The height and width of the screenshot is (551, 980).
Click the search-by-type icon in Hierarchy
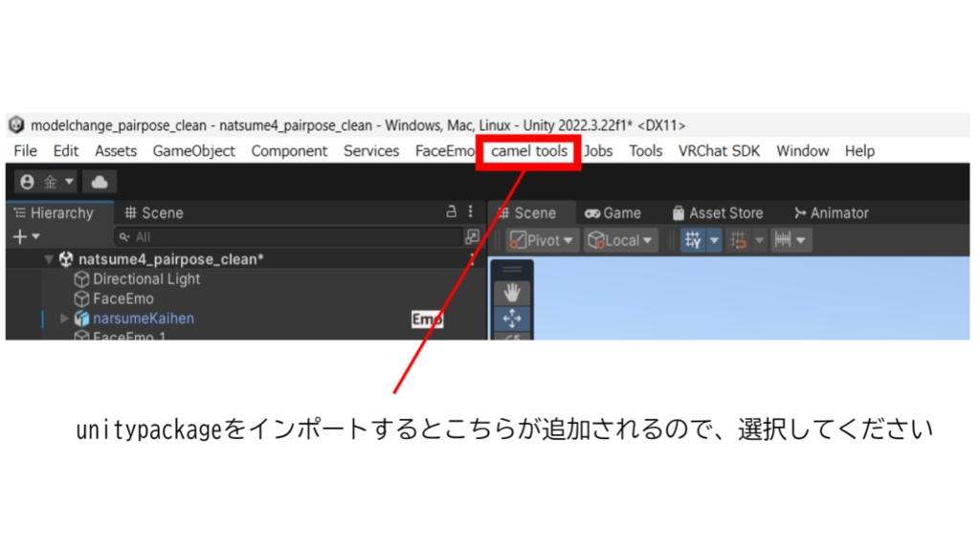click(x=472, y=237)
